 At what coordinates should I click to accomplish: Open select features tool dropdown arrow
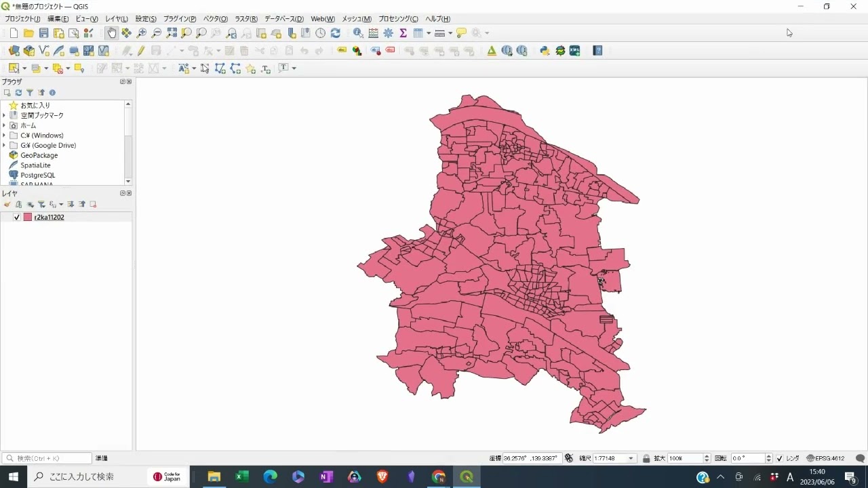click(24, 68)
